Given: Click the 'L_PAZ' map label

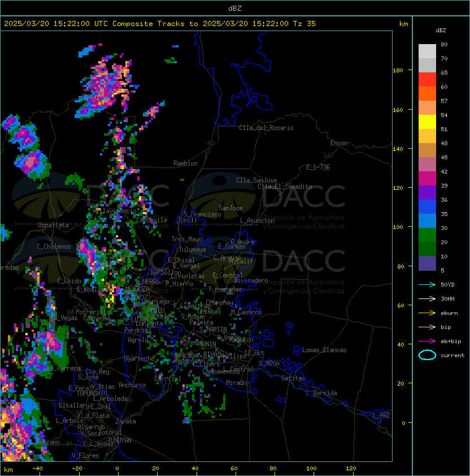Looking at the screenshot, I should pyautogui.click(x=381, y=416).
